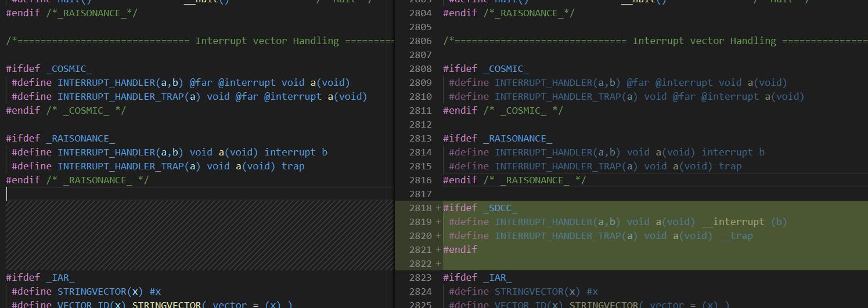Click '#endif /* _RAISONANCE_ */' on line 2816
Screen dimensions: 868x308
click(514, 180)
